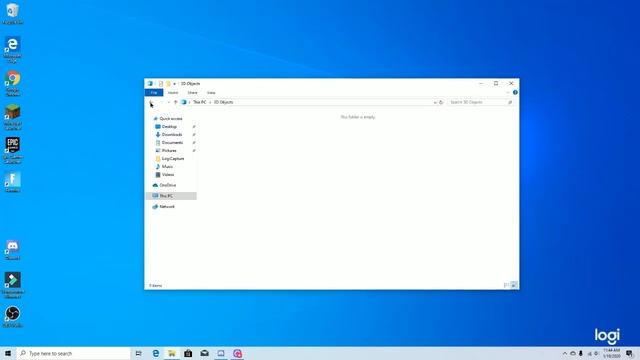
Task: Click the taskbar search box
Action: (74, 353)
